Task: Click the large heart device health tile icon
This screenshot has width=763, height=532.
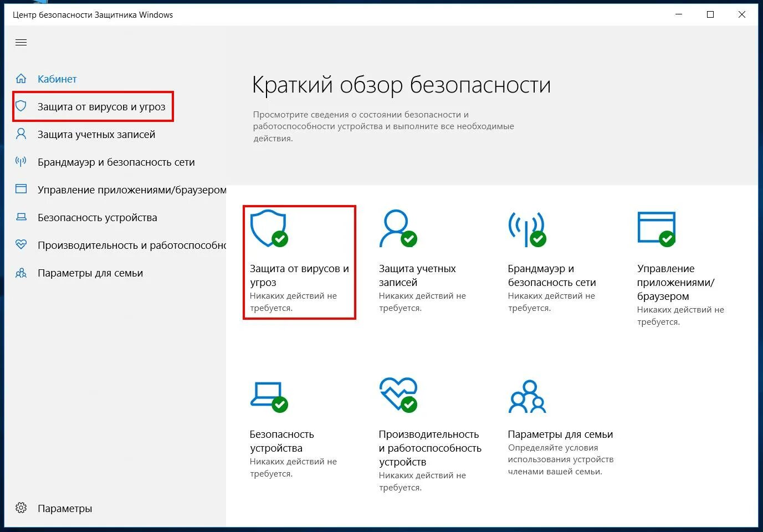Action: point(398,395)
